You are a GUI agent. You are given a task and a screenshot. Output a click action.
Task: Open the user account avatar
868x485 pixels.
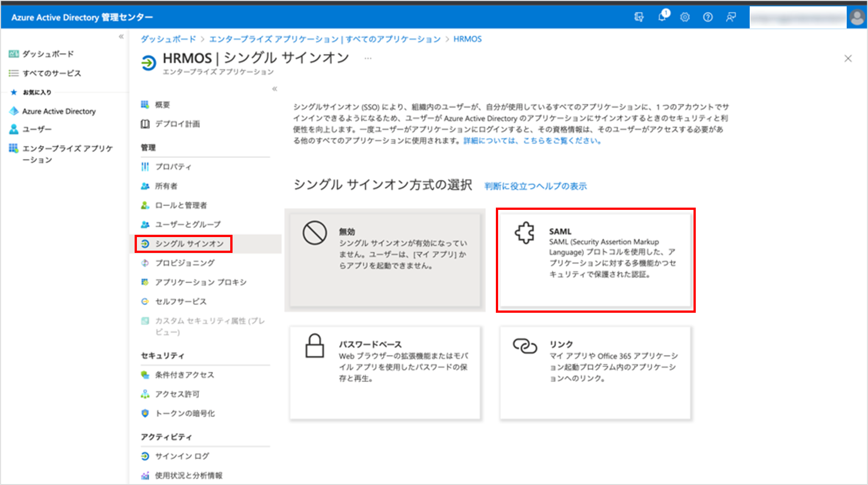pos(857,18)
